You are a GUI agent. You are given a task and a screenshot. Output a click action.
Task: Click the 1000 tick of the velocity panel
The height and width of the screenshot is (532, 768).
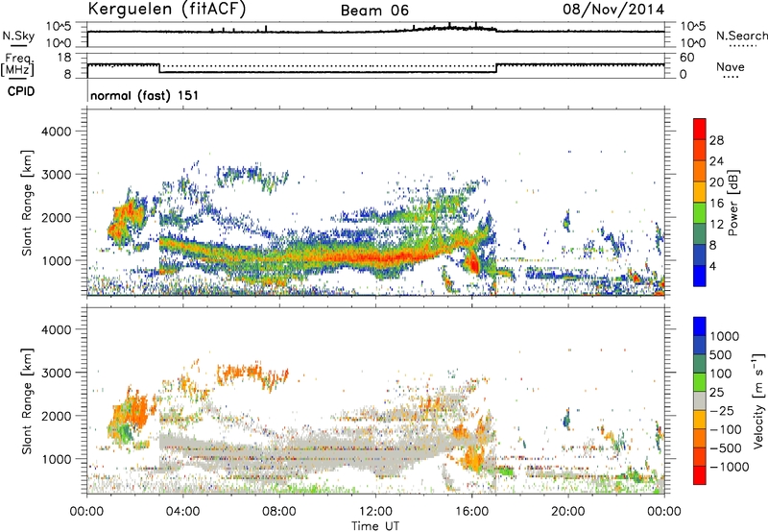56,459
